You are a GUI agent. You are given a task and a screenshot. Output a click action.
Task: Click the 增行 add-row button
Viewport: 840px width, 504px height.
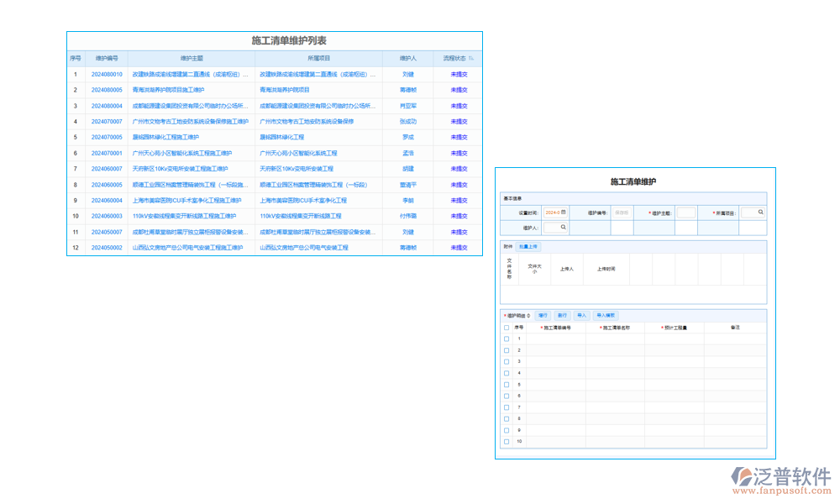(543, 314)
